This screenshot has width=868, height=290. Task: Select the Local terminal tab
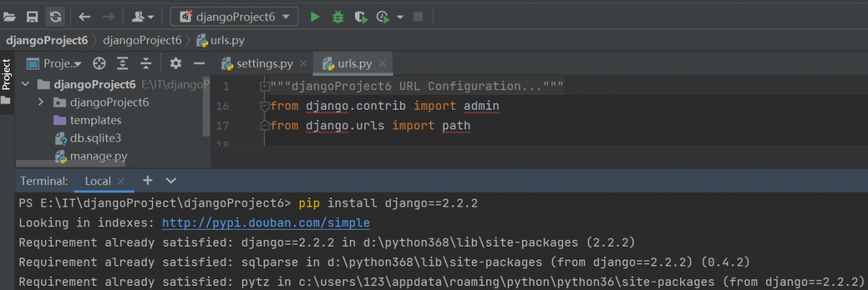coord(98,181)
